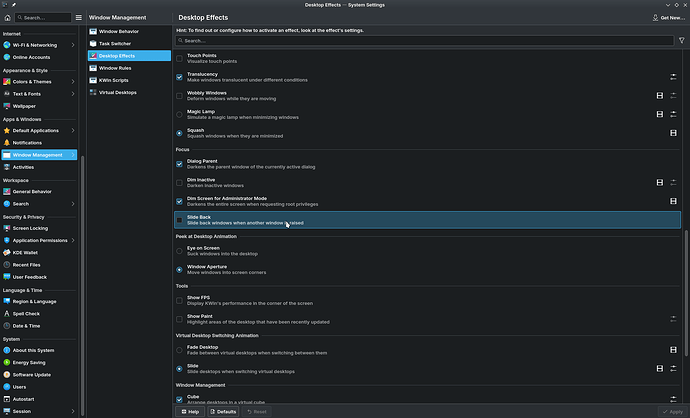The width and height of the screenshot is (690, 418).
Task: Play the Wobbly Windows demo video
Action: coord(660,95)
